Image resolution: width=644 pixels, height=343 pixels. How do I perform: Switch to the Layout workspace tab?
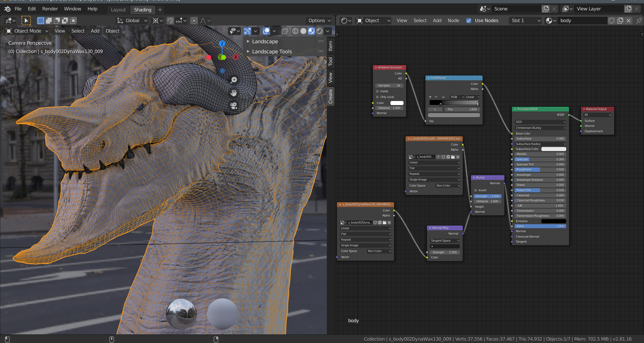118,9
